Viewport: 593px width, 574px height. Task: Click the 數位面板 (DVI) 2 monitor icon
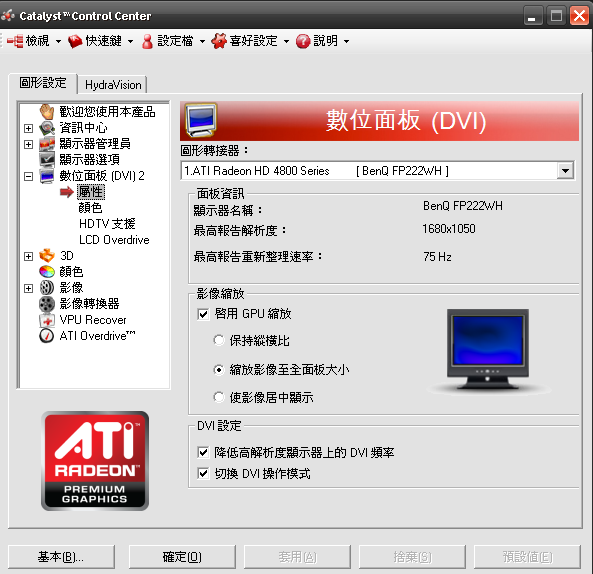coord(47,176)
